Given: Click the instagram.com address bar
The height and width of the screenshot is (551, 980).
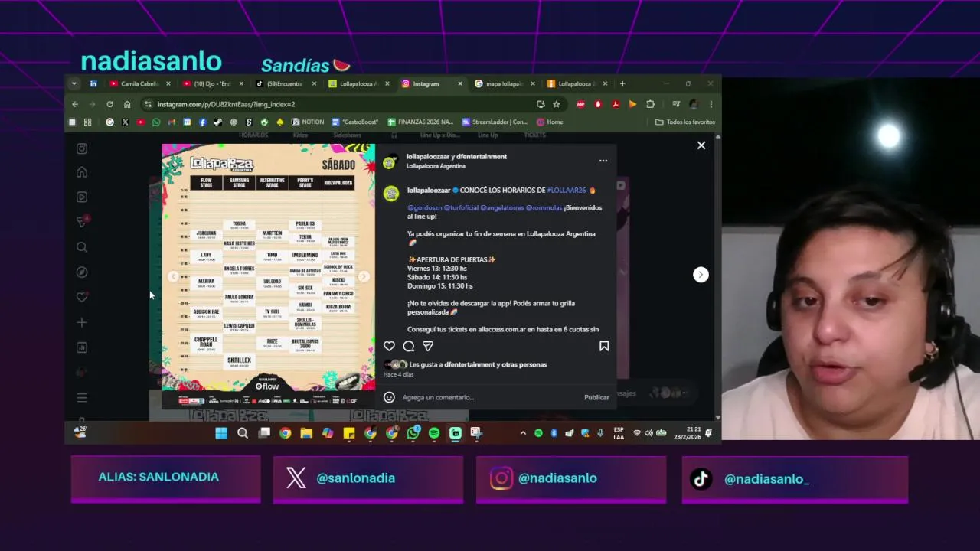Looking at the screenshot, I should 337,104.
